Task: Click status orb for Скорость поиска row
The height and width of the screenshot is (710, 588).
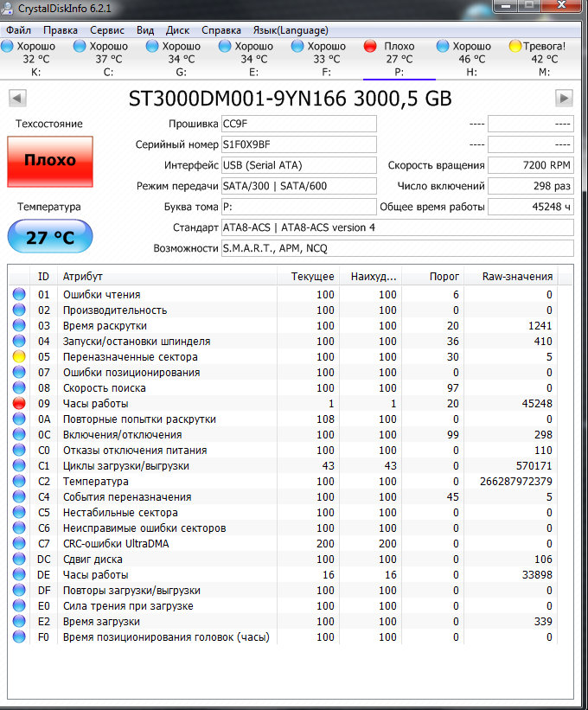Action: [x=19, y=387]
